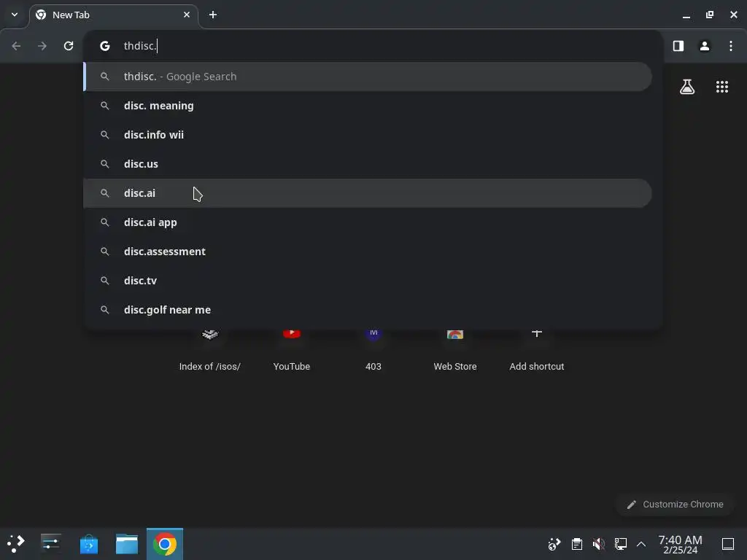
Task: Select 'disc.info wii' suggestion
Action: coord(368,135)
